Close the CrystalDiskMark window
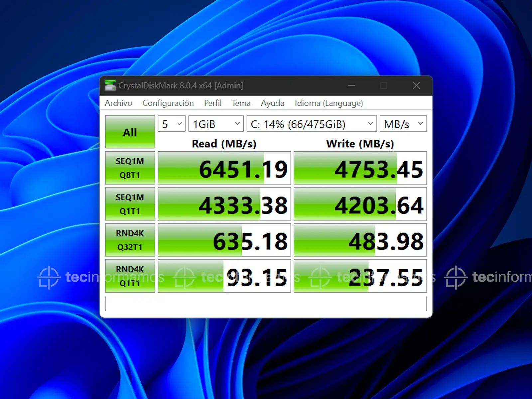The image size is (532, 399). pos(416,85)
